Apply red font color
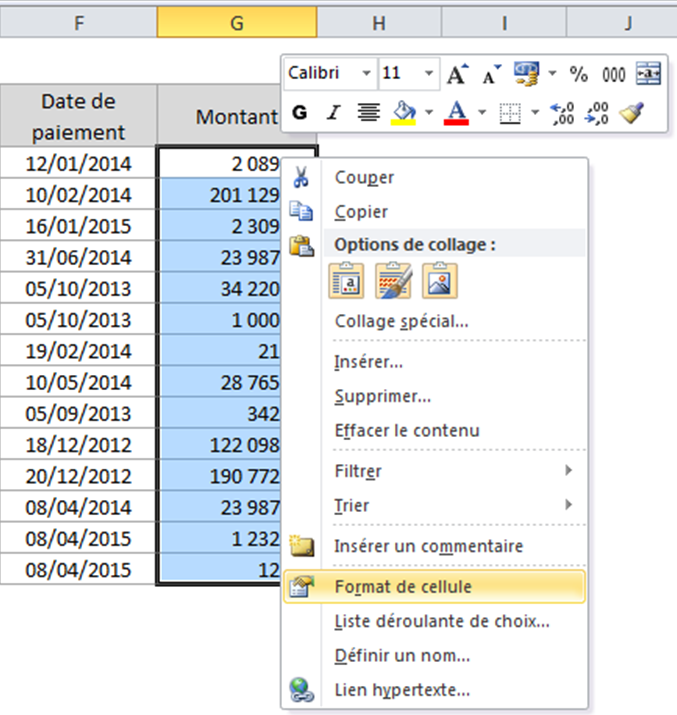 pyautogui.click(x=456, y=113)
